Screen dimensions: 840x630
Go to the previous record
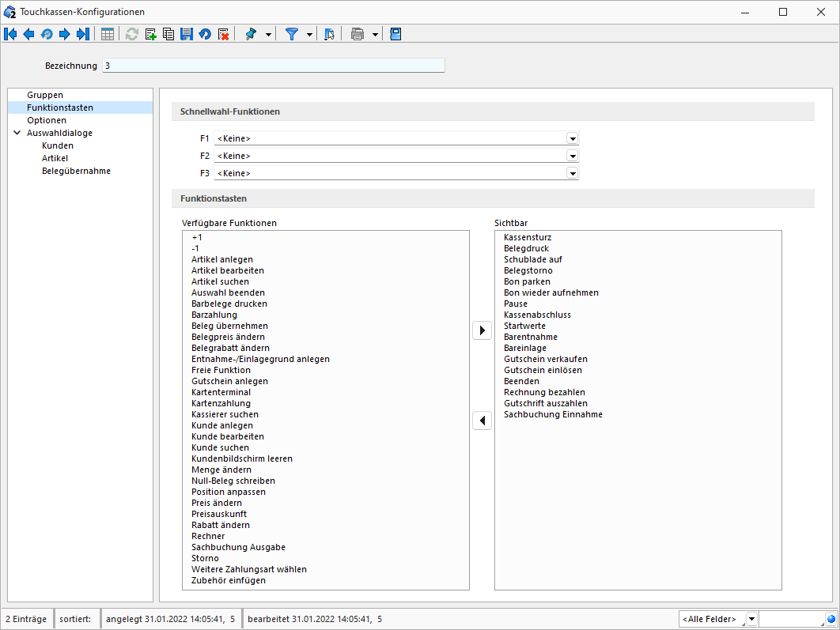coord(28,34)
